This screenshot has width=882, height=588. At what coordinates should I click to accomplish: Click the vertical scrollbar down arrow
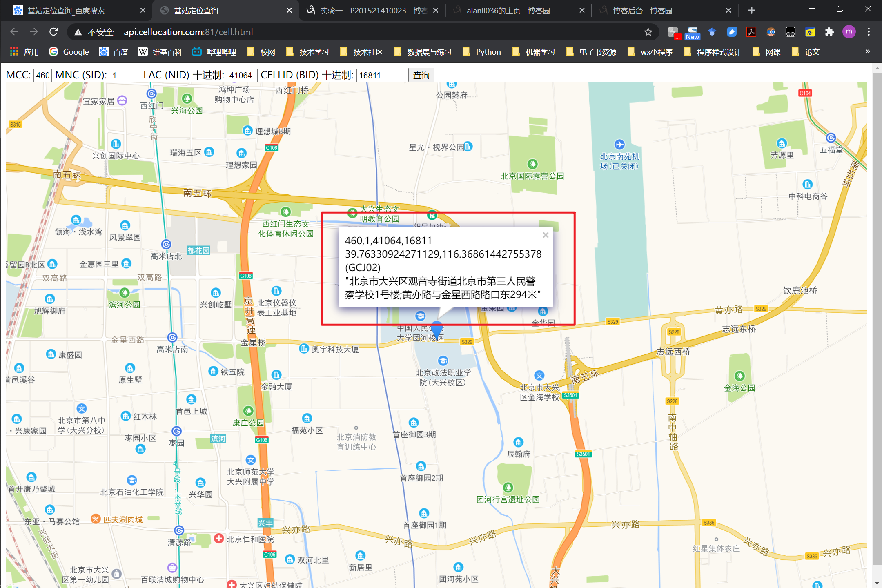point(877,583)
